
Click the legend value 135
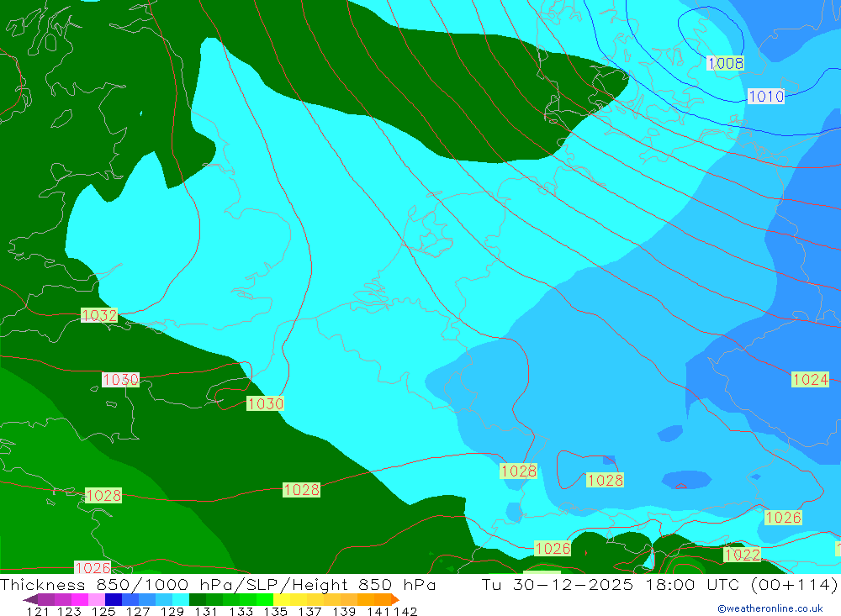tap(275, 611)
